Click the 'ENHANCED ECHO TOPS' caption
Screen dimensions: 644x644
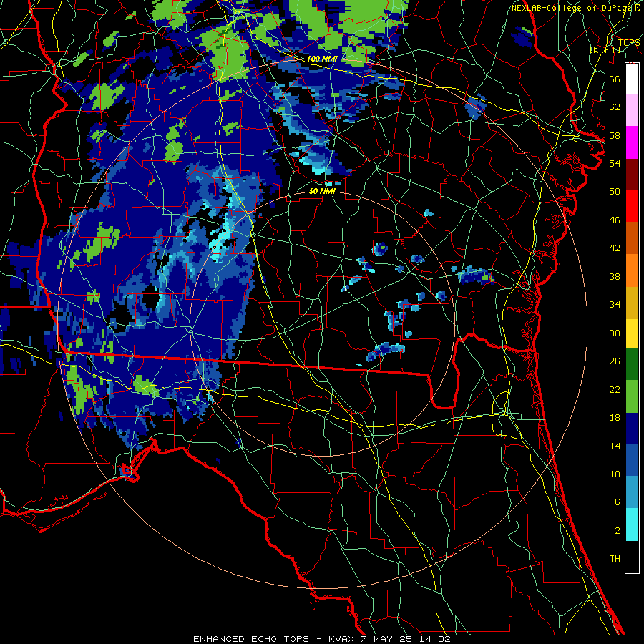pyautogui.click(x=250, y=639)
